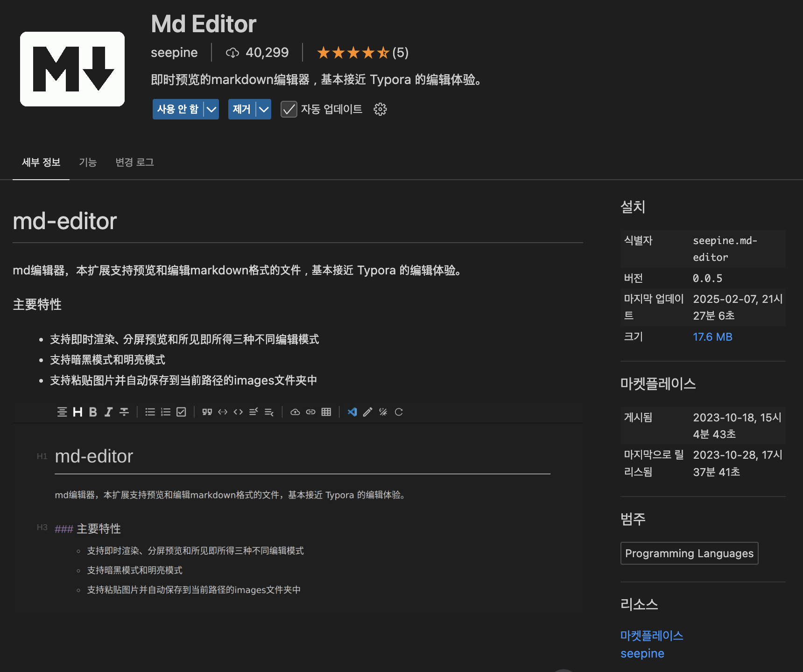Open the 변경 로그 tab
Screen dimensions: 803x672
click(135, 162)
